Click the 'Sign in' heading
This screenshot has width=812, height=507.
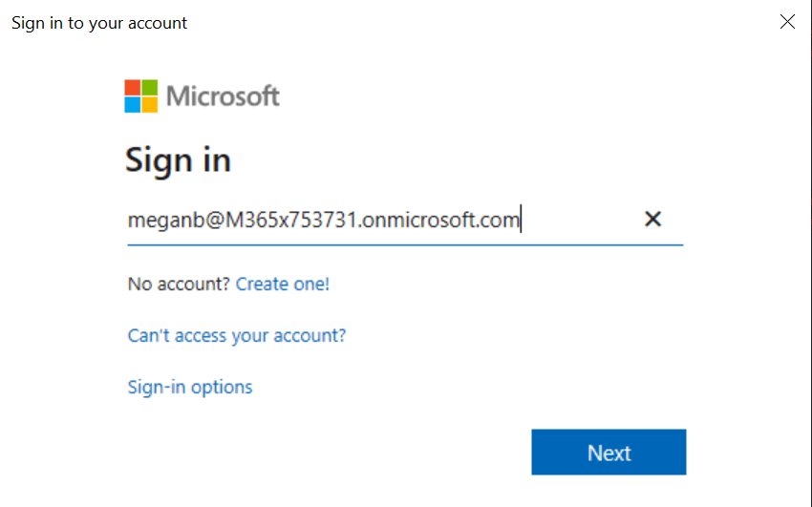[178, 159]
